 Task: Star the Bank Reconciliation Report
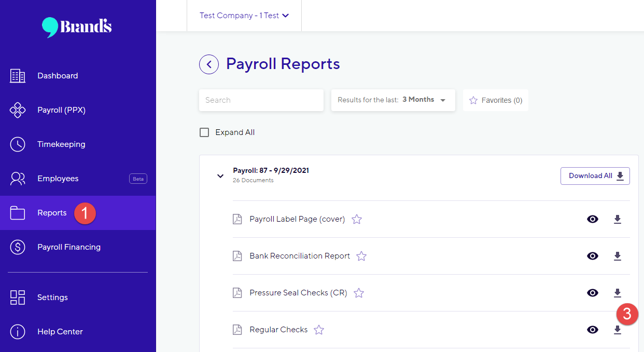[x=361, y=256]
